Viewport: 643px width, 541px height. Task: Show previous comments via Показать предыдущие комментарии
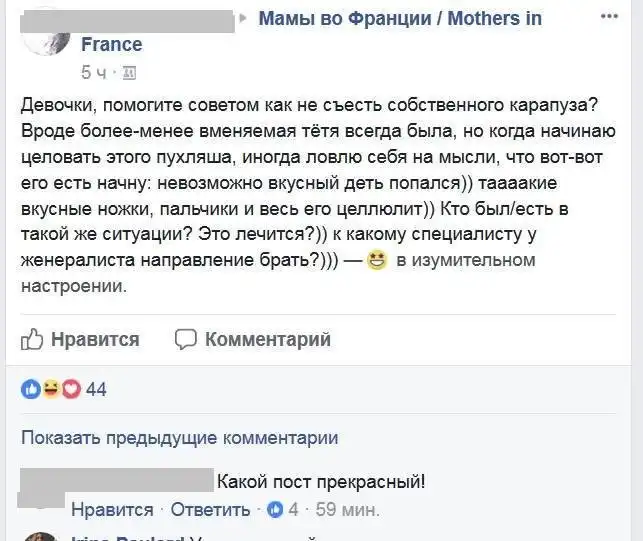(179, 437)
